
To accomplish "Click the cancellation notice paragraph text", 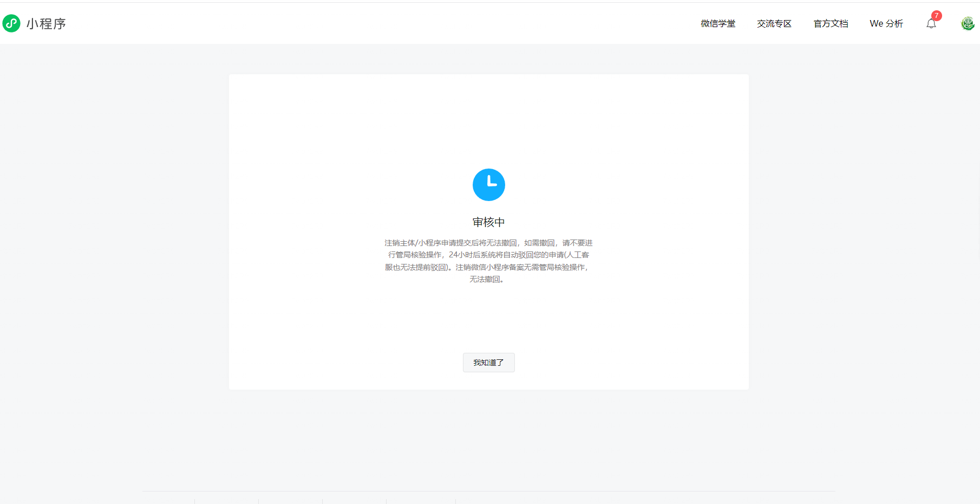I will (488, 261).
